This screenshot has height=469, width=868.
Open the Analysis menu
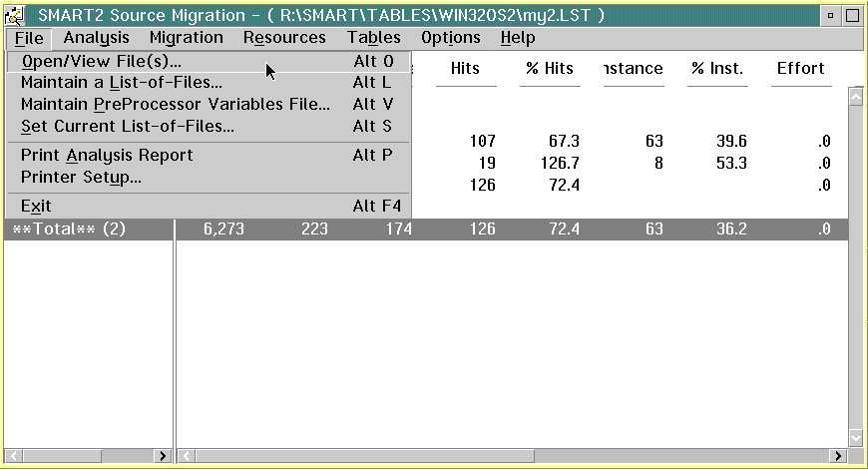pos(96,38)
